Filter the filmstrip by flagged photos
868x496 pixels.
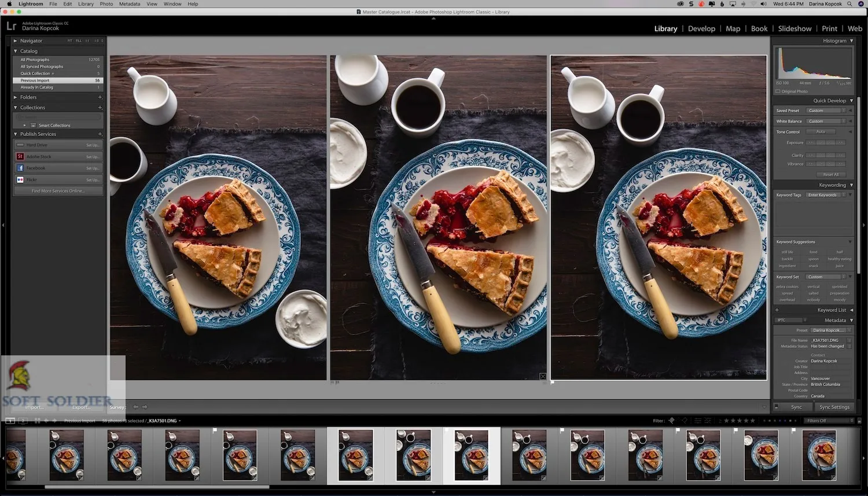pyautogui.click(x=672, y=421)
